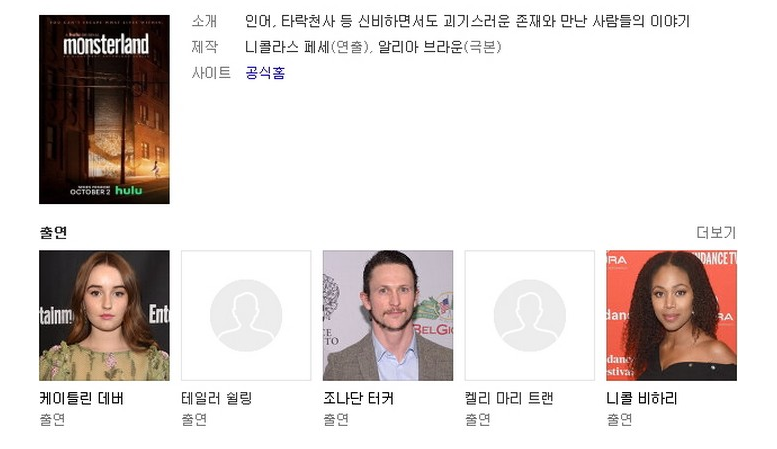Open the photo above 케이틀린 데버
The image size is (777, 449).
(x=104, y=315)
